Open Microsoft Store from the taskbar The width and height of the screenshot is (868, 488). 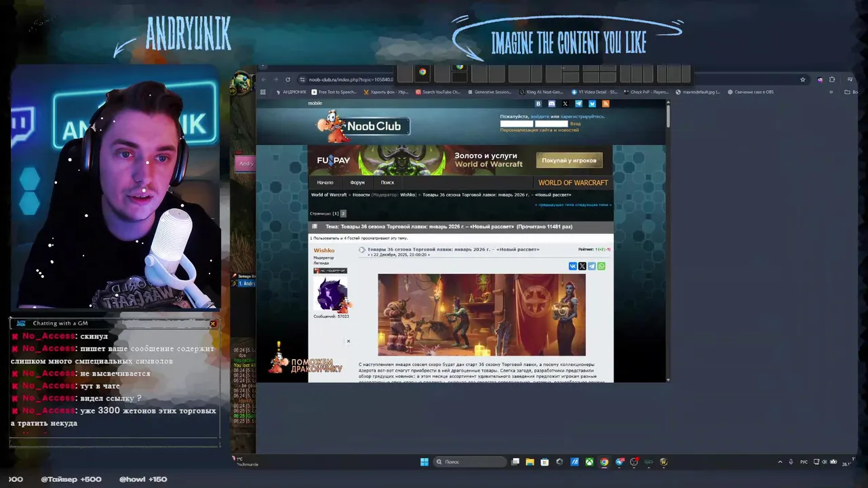point(545,462)
